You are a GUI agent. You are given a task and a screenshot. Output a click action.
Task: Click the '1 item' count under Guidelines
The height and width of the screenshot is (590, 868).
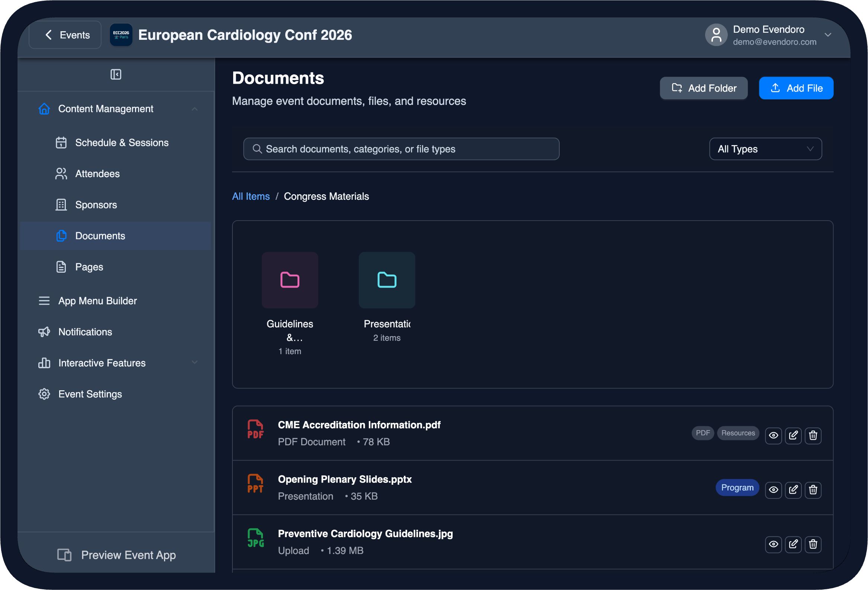click(x=290, y=351)
